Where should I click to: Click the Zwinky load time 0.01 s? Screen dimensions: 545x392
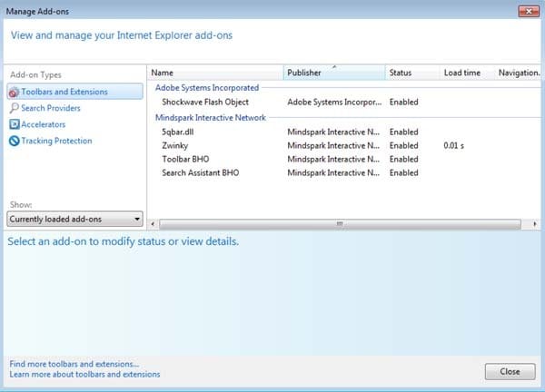click(453, 145)
